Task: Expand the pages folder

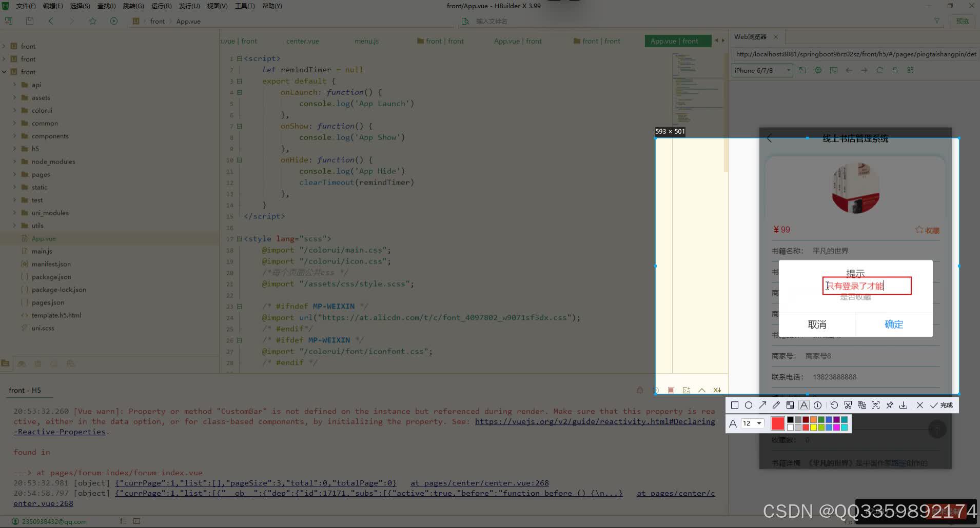Action: tap(14, 174)
